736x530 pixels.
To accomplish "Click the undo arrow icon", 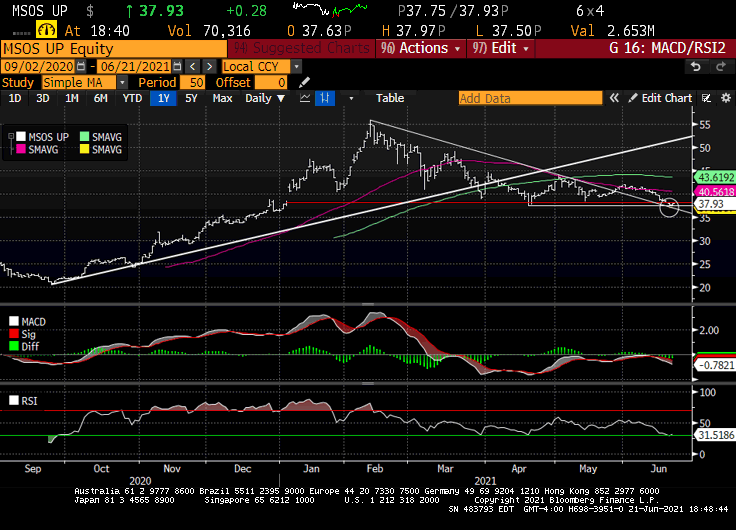I will pyautogui.click(x=696, y=67).
